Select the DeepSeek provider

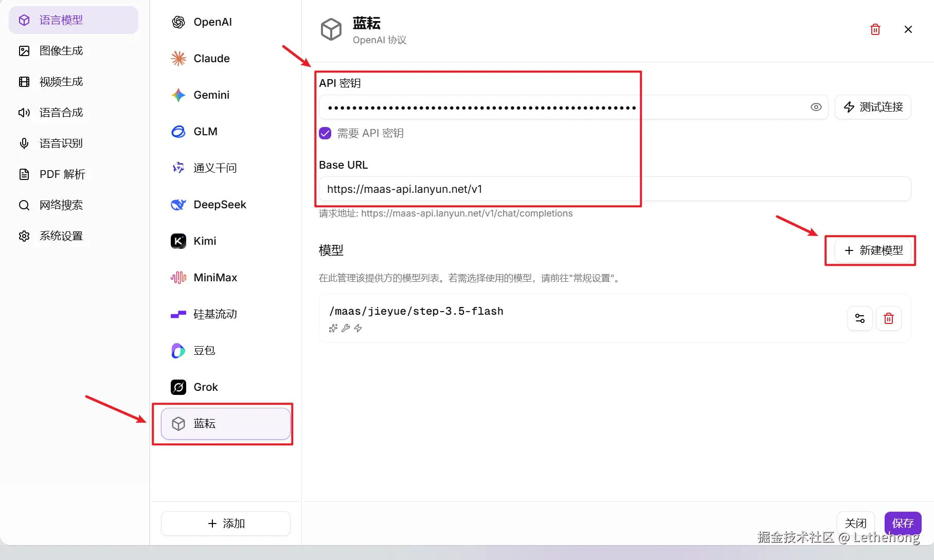[x=226, y=205]
